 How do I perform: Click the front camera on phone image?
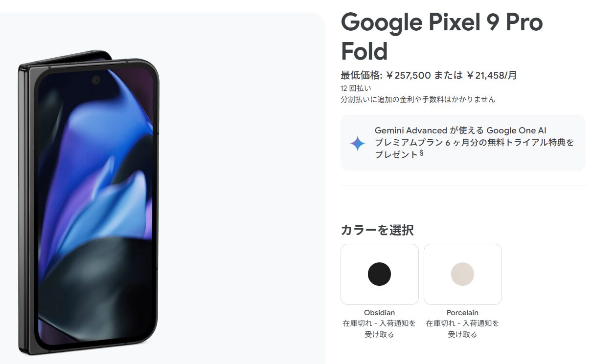pyautogui.click(x=95, y=80)
